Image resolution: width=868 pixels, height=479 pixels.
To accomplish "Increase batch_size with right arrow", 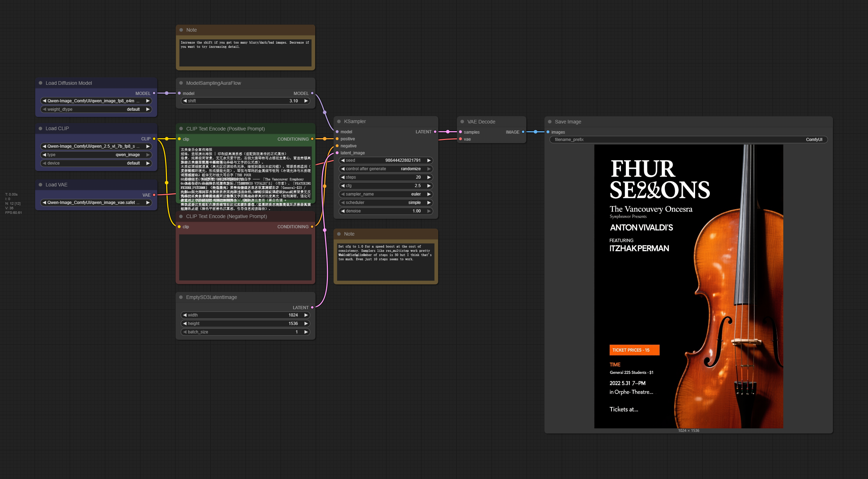I will pyautogui.click(x=306, y=332).
